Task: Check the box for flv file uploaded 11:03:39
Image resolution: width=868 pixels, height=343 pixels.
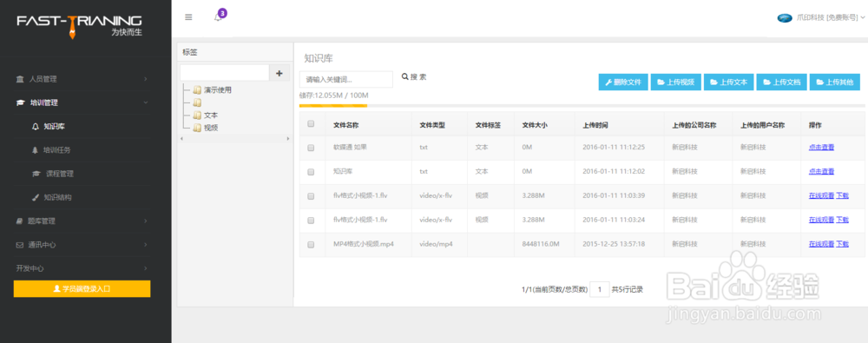Action: tap(311, 196)
